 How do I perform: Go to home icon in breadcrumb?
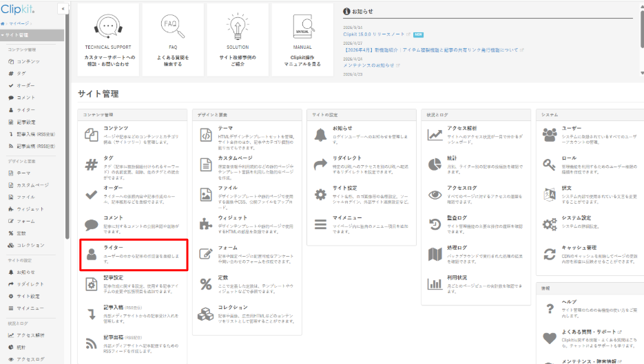[3, 23]
